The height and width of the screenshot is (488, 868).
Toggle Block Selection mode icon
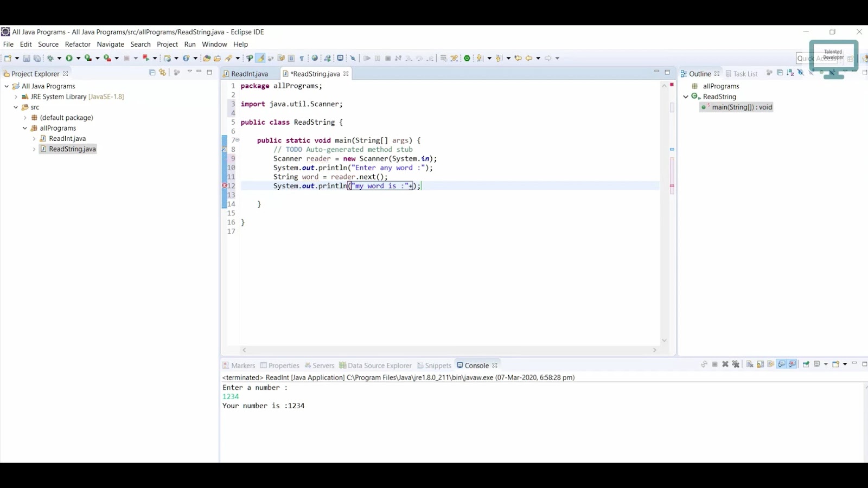(291, 58)
